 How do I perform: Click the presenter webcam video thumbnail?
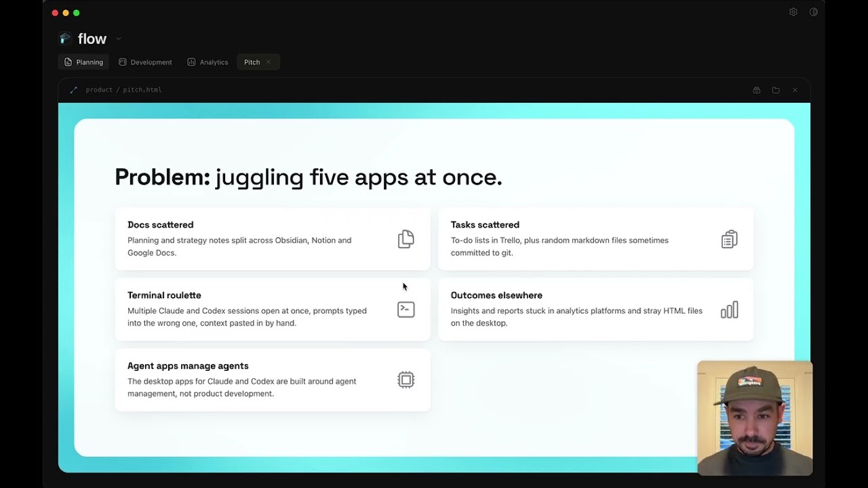click(755, 418)
